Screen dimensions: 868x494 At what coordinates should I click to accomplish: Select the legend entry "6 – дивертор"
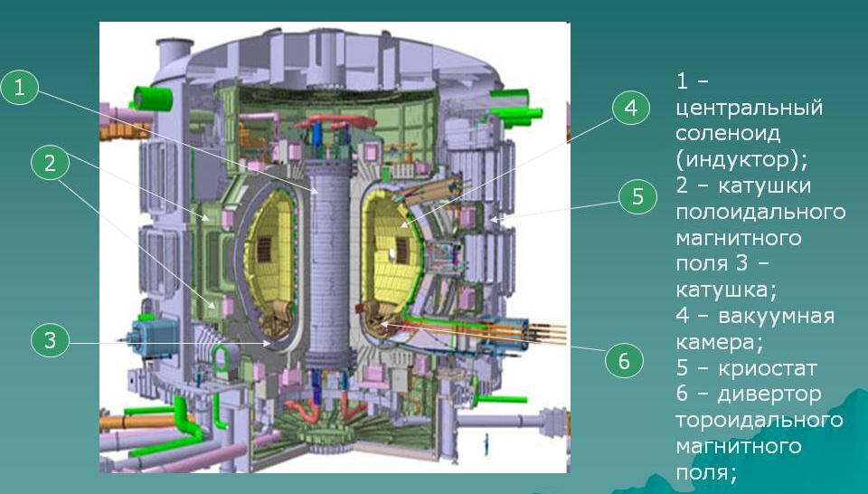[x=749, y=394]
